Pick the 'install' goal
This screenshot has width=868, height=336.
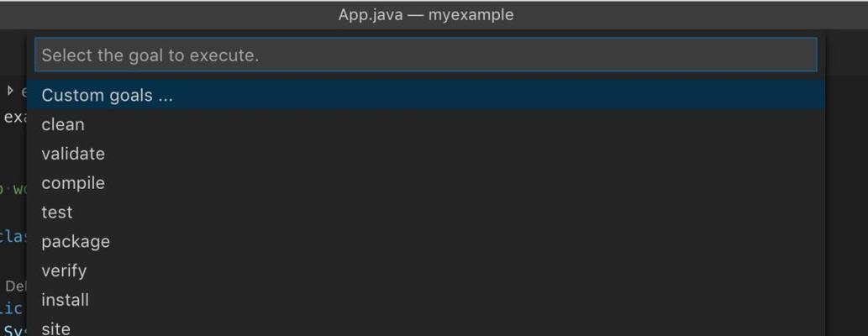point(426,301)
